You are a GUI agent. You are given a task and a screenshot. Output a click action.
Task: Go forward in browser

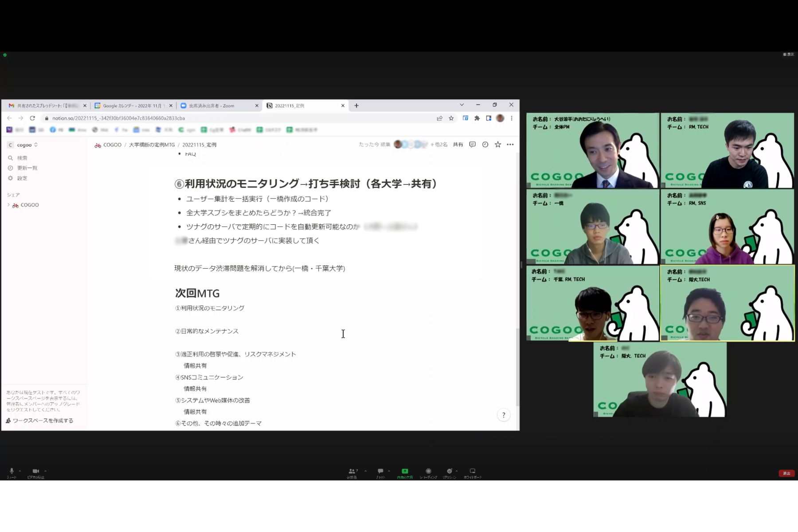pos(20,118)
